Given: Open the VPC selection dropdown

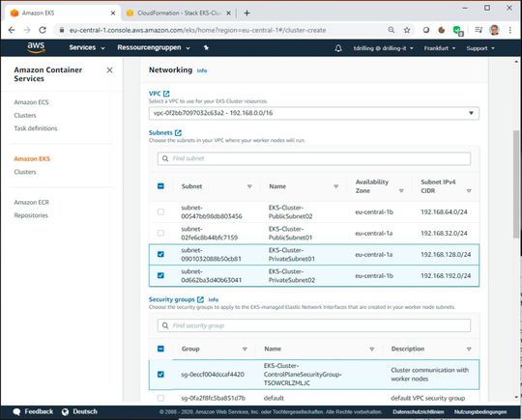Looking at the screenshot, I should 314,113.
